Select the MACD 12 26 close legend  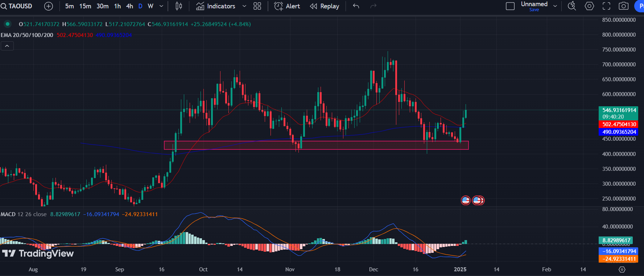point(24,214)
